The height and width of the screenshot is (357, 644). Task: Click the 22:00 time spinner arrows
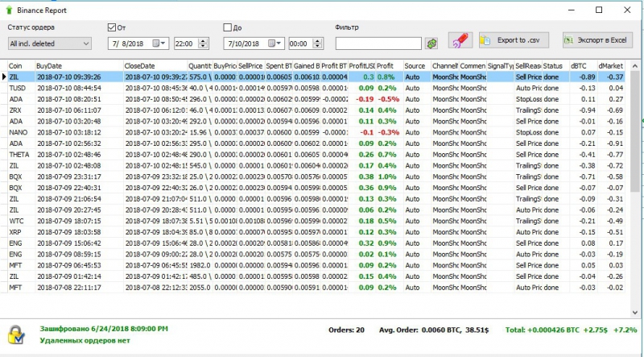201,43
